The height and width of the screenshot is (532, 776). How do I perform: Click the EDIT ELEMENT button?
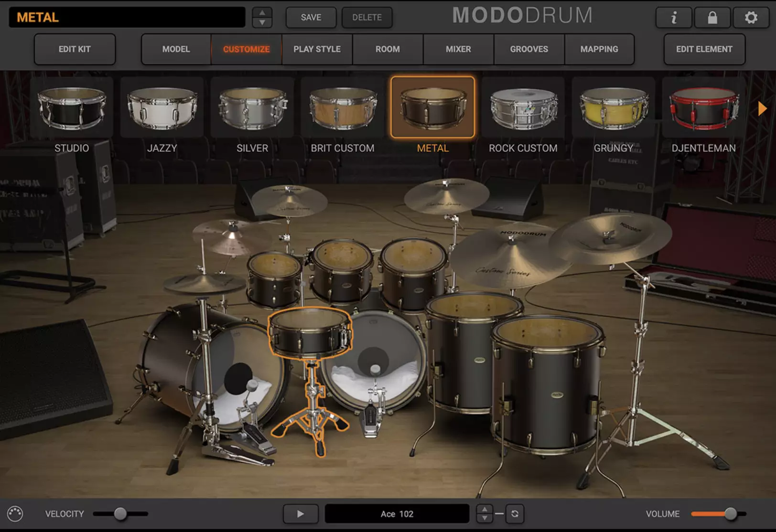pos(704,49)
